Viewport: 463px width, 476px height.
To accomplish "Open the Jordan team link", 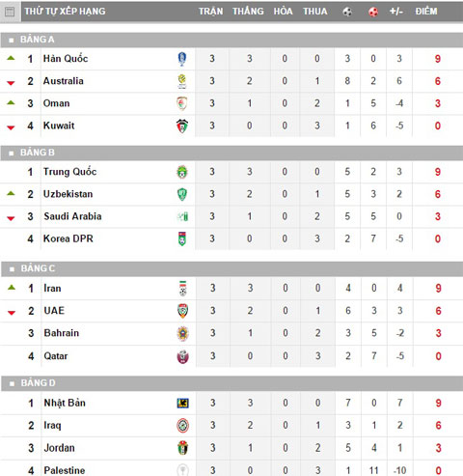I will (60, 448).
